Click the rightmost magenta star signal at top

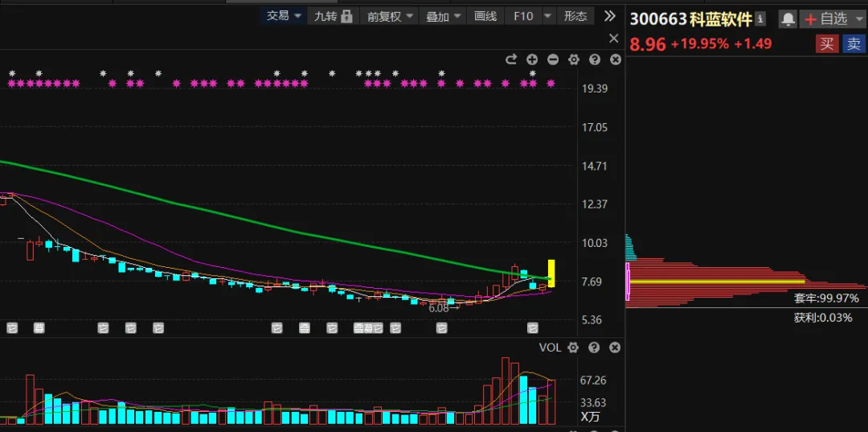[551, 84]
